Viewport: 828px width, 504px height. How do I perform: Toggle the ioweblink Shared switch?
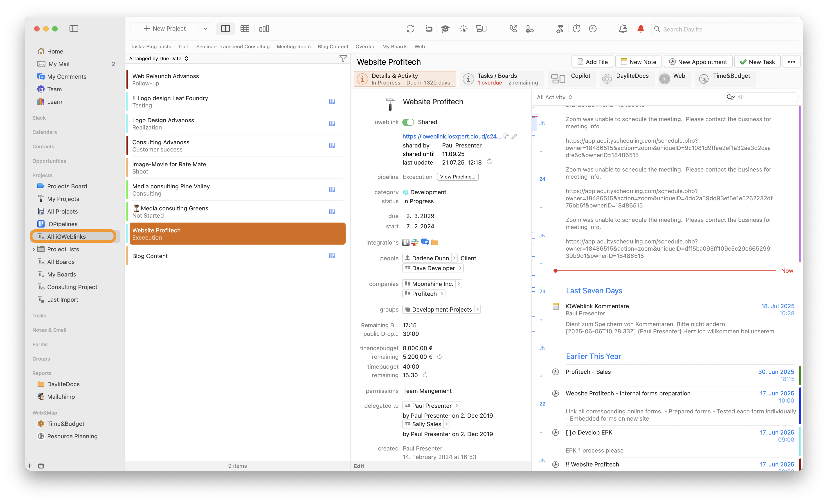pyautogui.click(x=408, y=122)
